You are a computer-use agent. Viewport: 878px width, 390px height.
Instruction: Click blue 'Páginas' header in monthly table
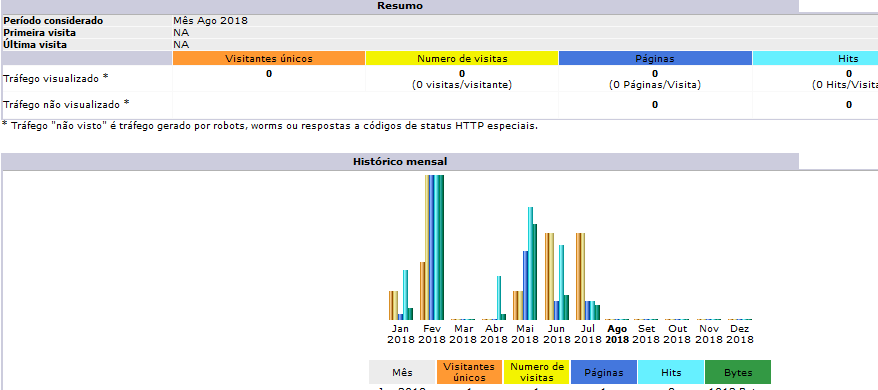[x=604, y=372]
